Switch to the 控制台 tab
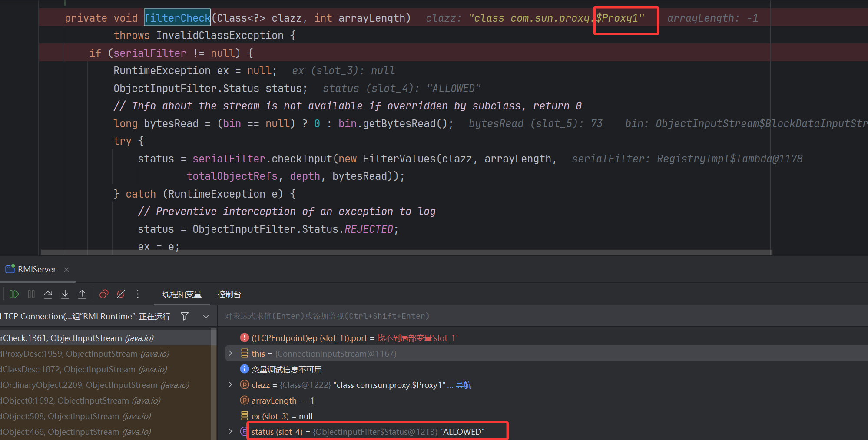The width and height of the screenshot is (868, 440). (229, 294)
